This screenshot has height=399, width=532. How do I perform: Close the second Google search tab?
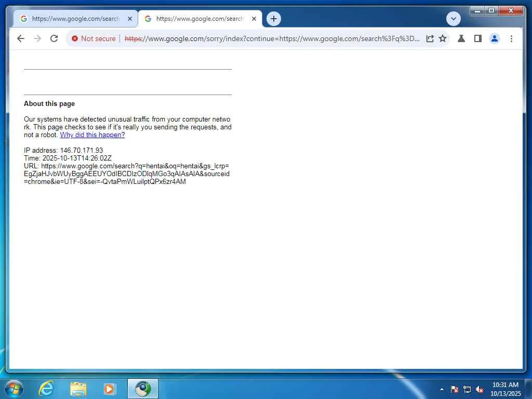254,19
